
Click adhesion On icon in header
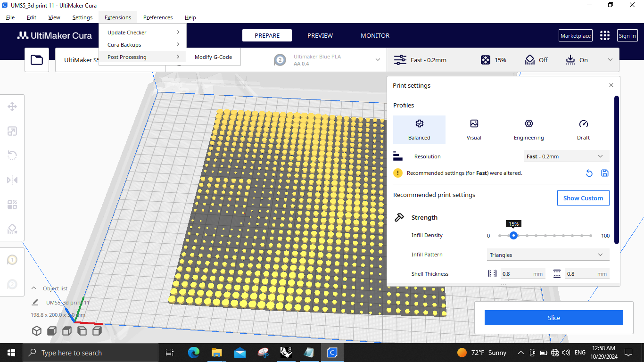coord(570,60)
